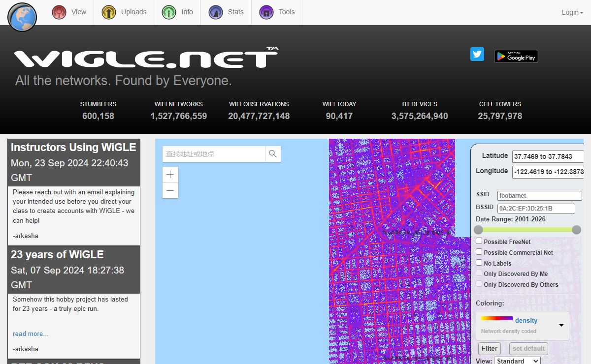Screen dimensions: 591x364
Task: Open the Login dropdown menu
Action: click(x=572, y=12)
